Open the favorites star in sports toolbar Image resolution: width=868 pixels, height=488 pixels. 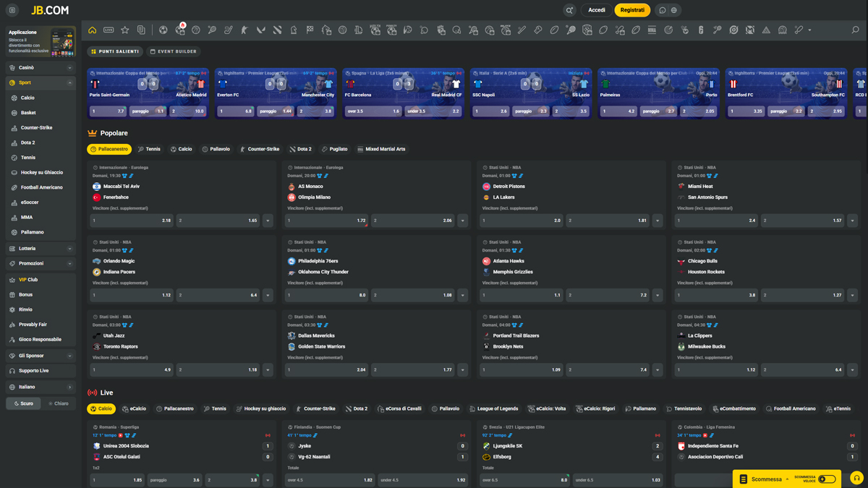pos(124,30)
